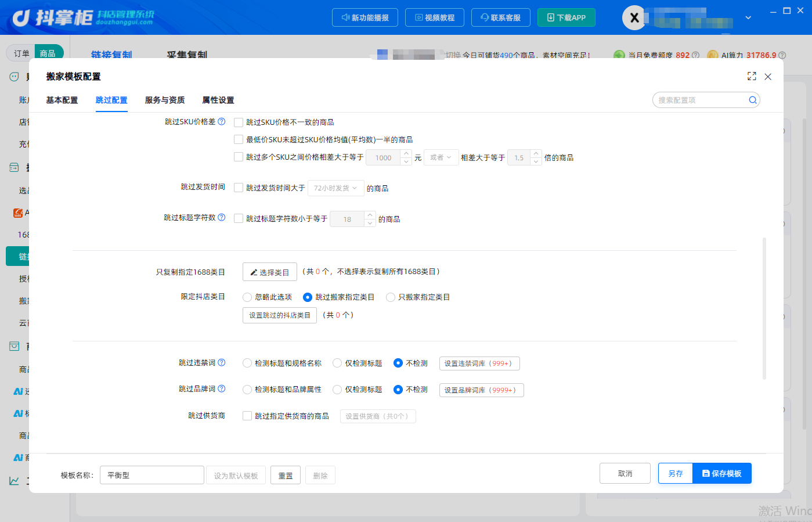Expand the account menu chevron
This screenshot has height=522, width=812.
(x=748, y=17)
